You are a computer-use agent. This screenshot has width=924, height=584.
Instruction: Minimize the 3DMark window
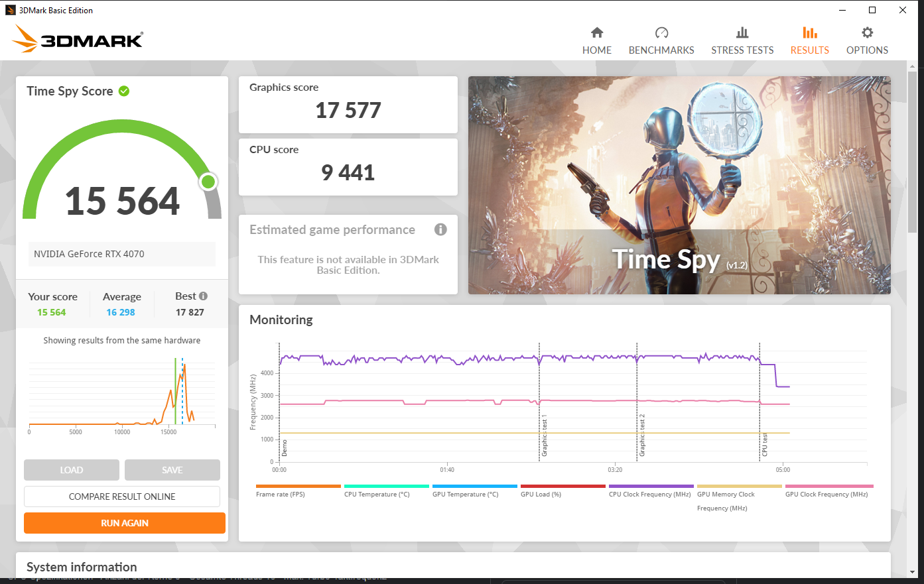[842, 10]
